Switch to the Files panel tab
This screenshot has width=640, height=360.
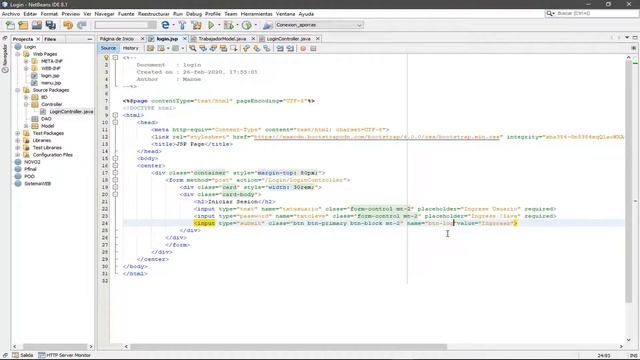pos(50,39)
